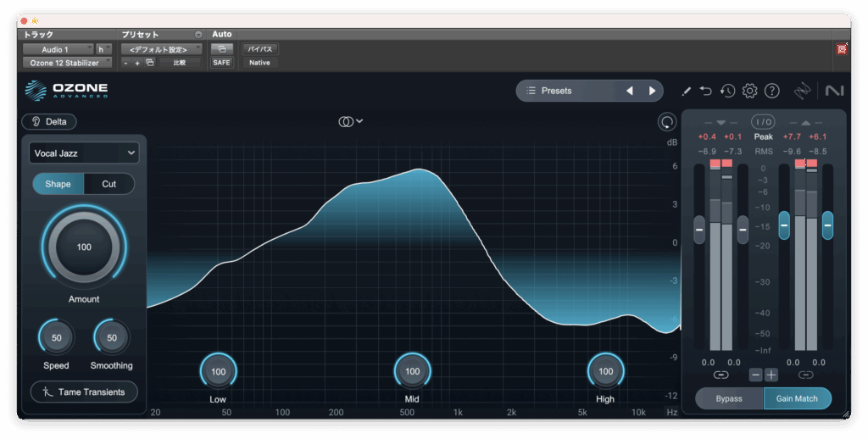Click the Gain Match button
Image resolution: width=868 pixels, height=439 pixels.
click(x=798, y=398)
